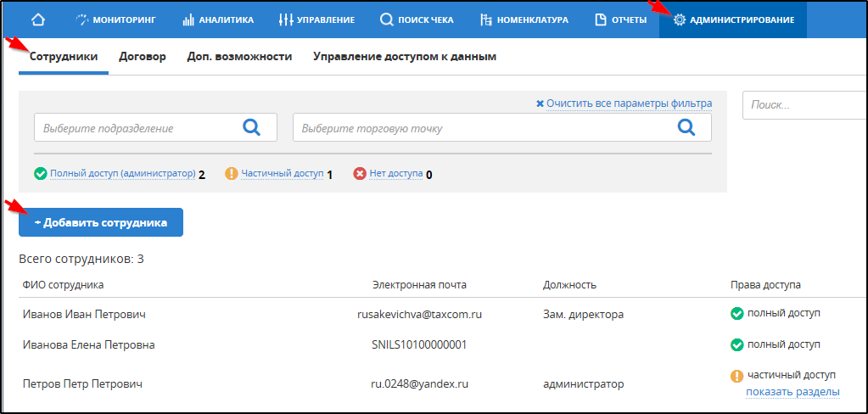The width and height of the screenshot is (868, 414).
Task: Click the red no access cross icon
Action: coord(360,174)
